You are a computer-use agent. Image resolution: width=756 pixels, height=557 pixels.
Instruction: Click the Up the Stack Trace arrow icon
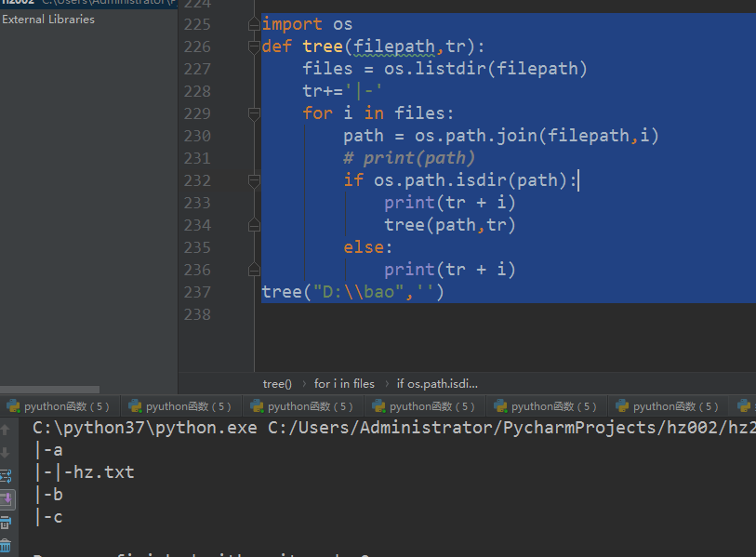tap(5, 430)
